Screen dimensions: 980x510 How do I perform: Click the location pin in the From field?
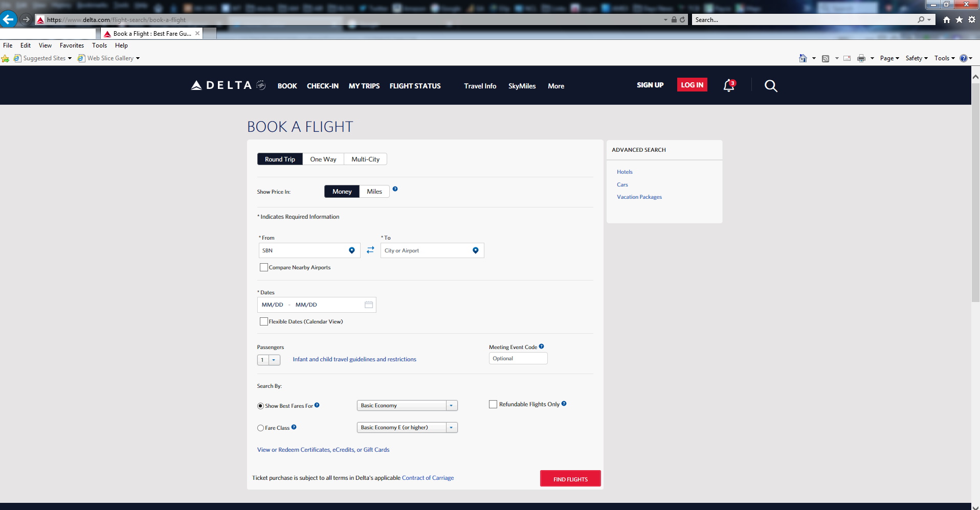pyautogui.click(x=351, y=250)
